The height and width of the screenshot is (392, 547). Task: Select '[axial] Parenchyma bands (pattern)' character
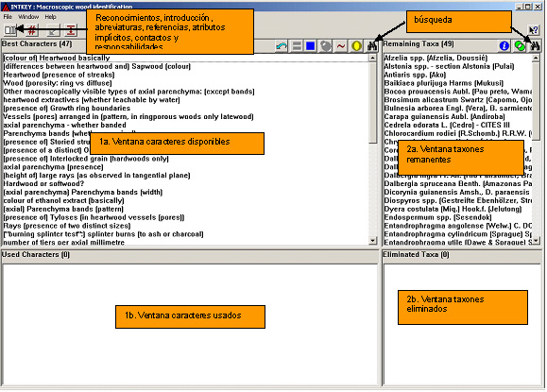(63, 209)
